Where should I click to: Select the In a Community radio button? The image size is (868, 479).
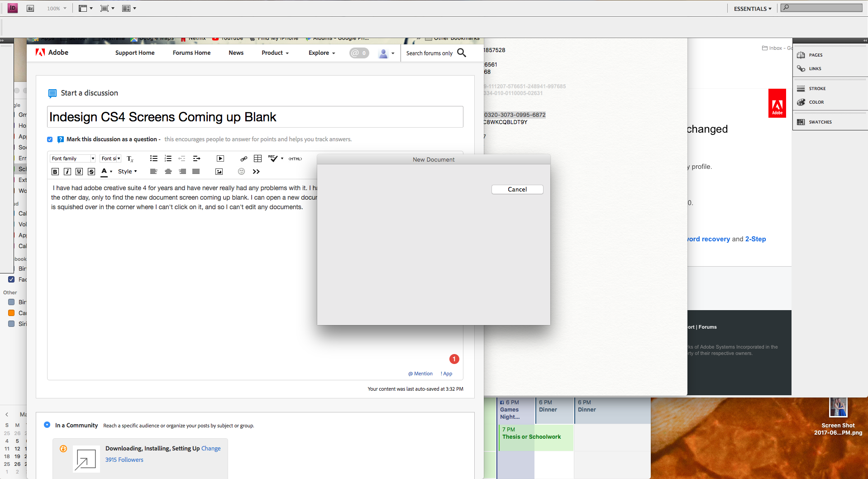coord(47,425)
